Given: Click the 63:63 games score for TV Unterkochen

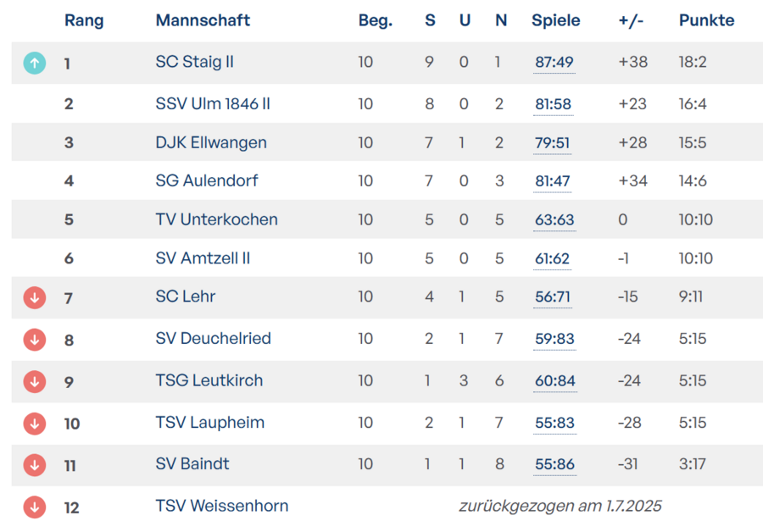Looking at the screenshot, I should point(554,220).
